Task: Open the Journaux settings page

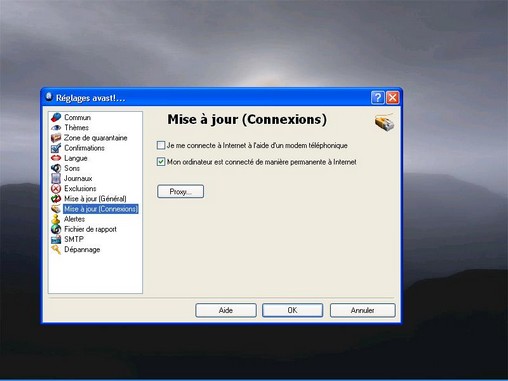Action: point(78,178)
